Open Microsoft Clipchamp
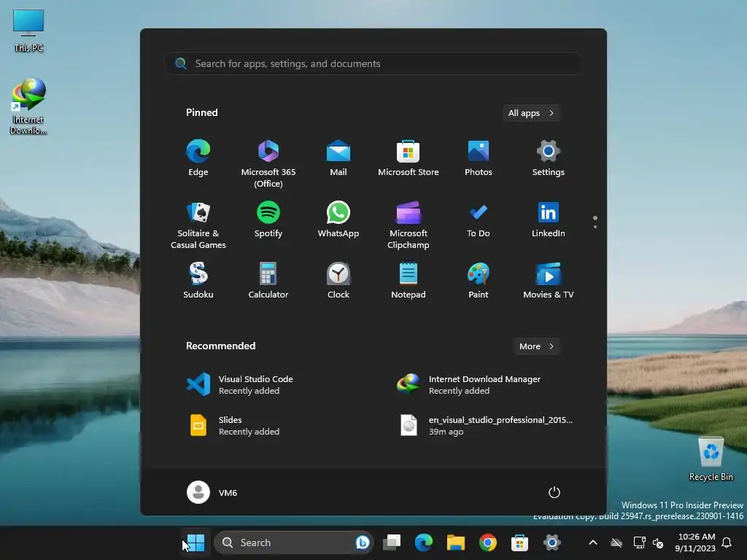The height and width of the screenshot is (560, 747). 409,225
